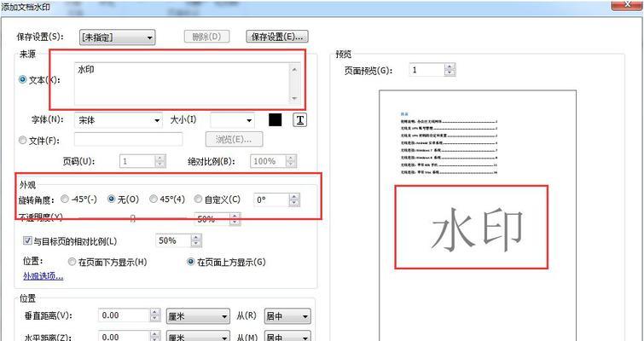Open the 从(R) alignment dropdown 居中
The width and height of the screenshot is (644, 341).
[x=287, y=316]
